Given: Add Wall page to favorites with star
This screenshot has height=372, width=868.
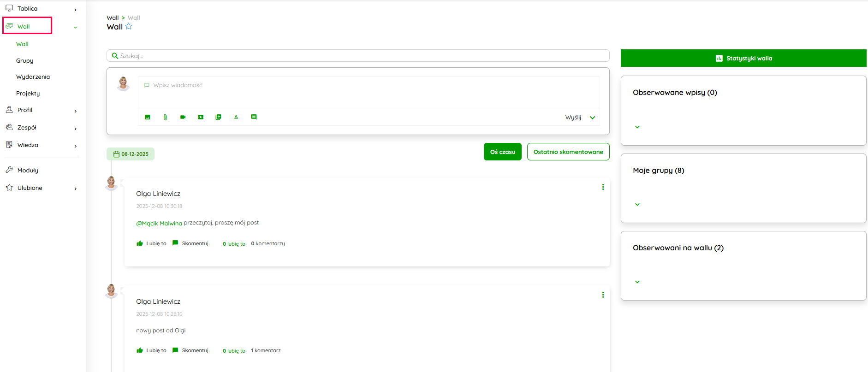Looking at the screenshot, I should tap(129, 27).
